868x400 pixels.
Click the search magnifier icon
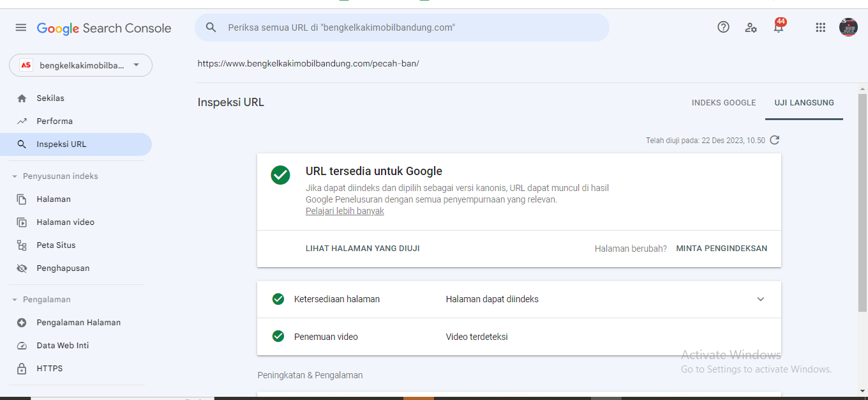click(211, 27)
